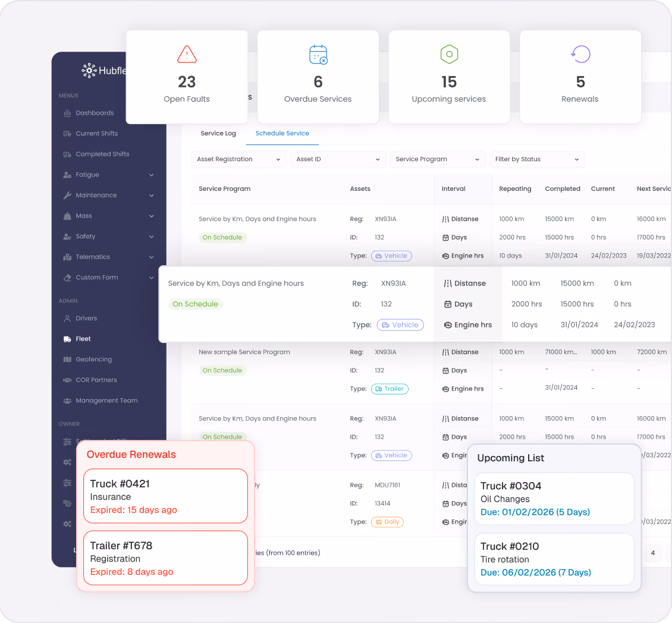This screenshot has width=672, height=623.
Task: Click the Safety person icon
Action: pos(67,237)
